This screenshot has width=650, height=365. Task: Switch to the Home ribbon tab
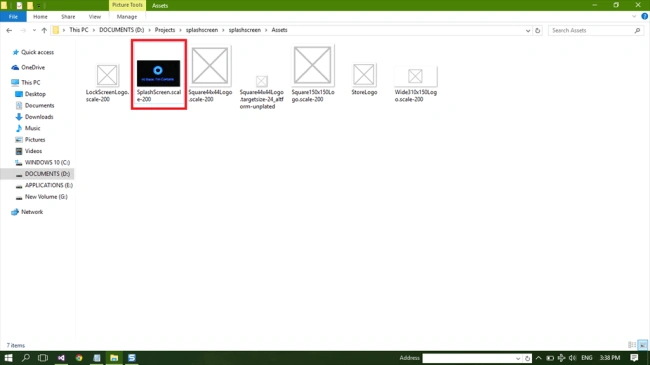pyautogui.click(x=40, y=17)
